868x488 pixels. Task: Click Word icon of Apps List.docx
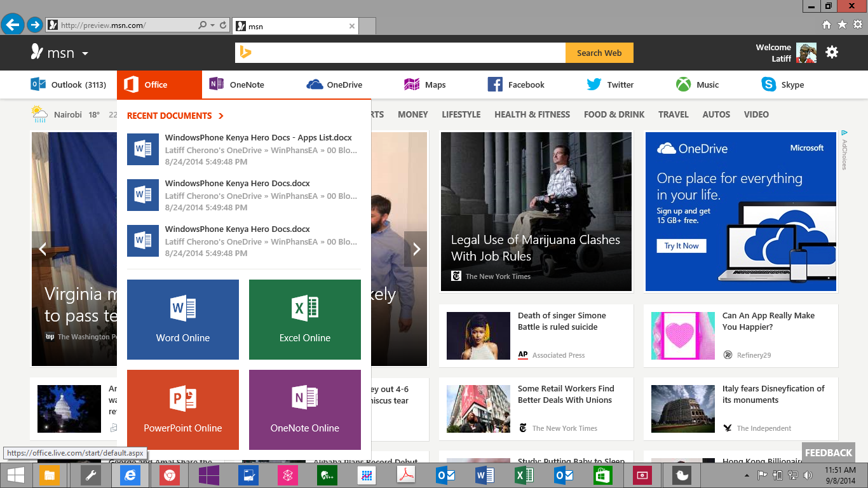tap(143, 149)
